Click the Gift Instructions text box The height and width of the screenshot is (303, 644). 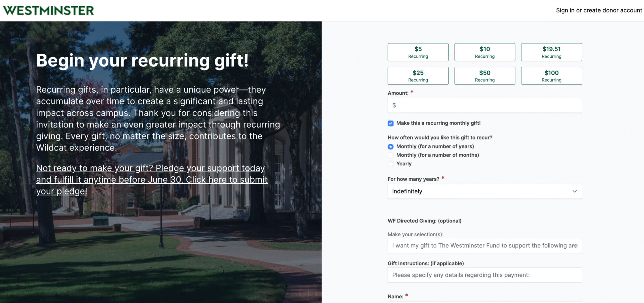point(485,275)
